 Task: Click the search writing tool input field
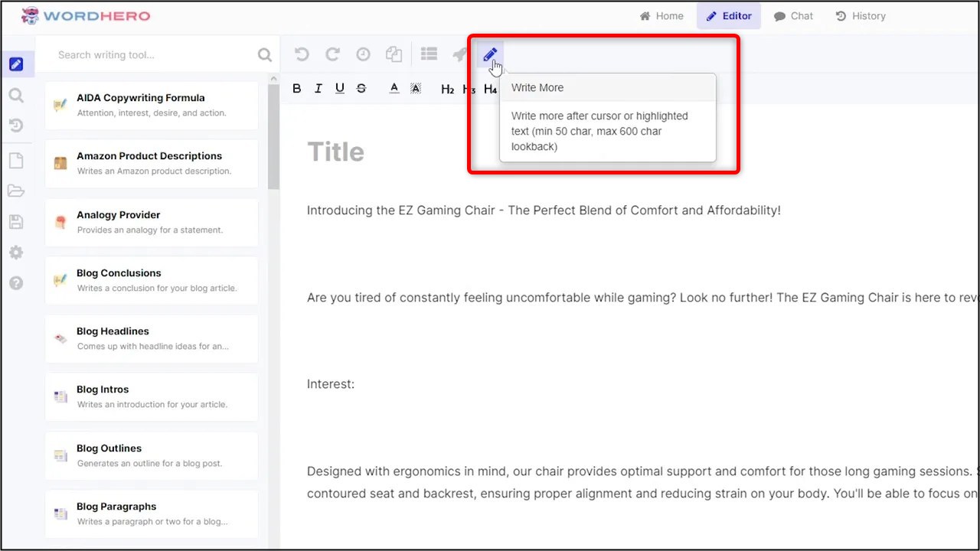pos(145,54)
